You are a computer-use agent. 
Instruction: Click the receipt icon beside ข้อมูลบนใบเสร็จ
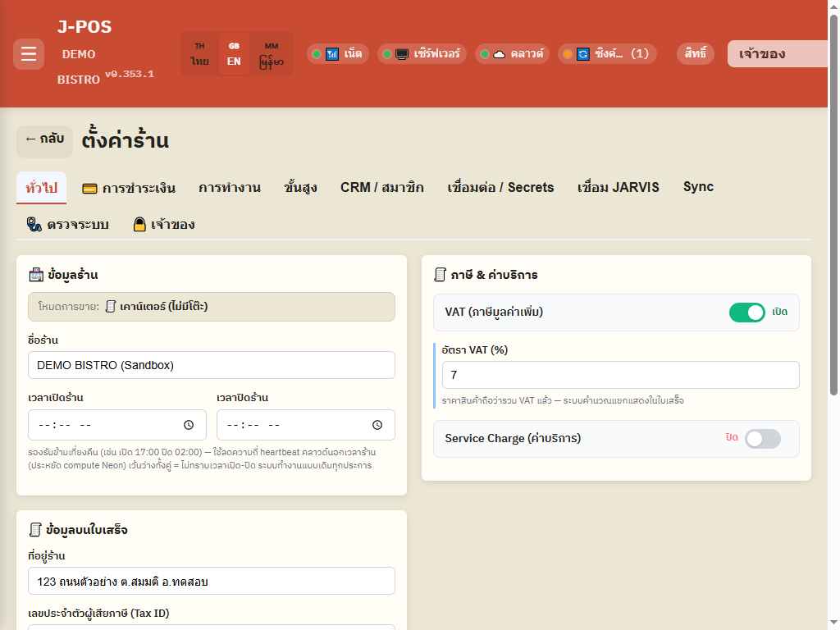34,530
